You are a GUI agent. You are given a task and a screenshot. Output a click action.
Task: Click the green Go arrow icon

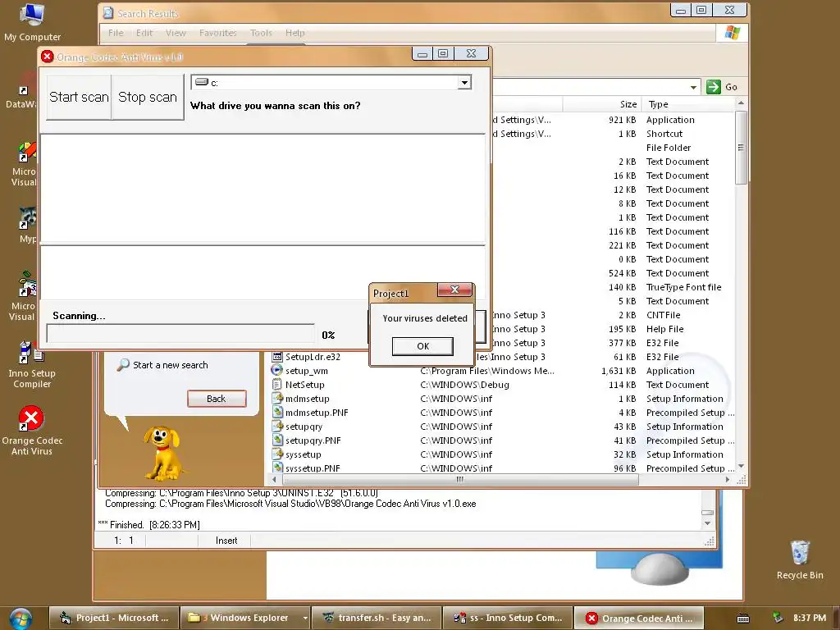coord(714,87)
